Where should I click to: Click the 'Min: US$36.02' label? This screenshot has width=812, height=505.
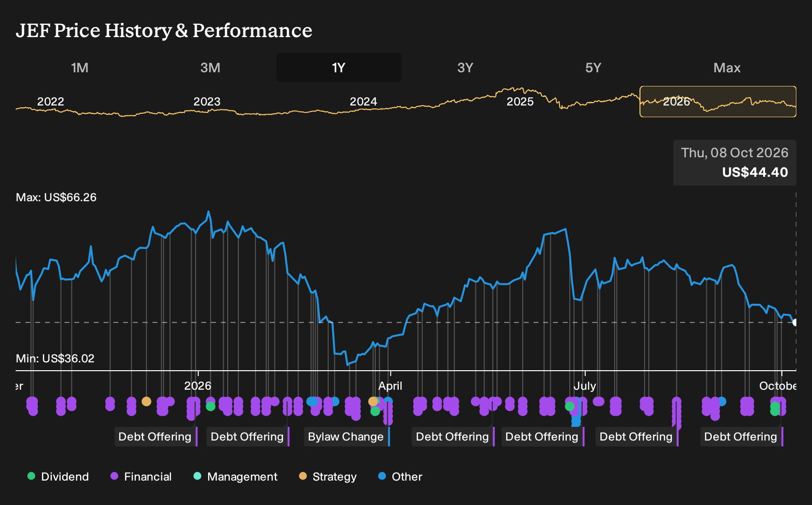coord(55,358)
